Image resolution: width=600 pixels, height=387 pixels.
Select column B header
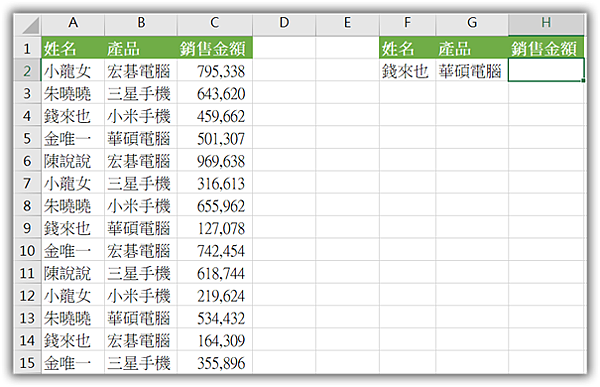141,25
